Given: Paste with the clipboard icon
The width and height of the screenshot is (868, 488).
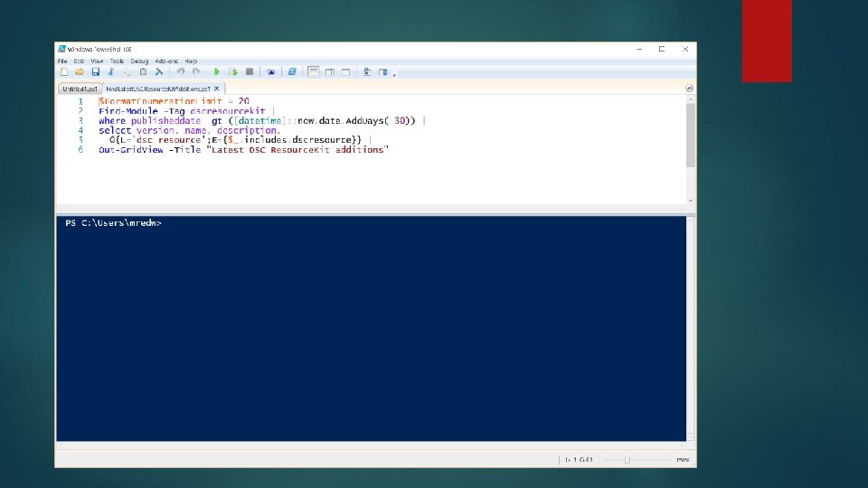Looking at the screenshot, I should (143, 72).
